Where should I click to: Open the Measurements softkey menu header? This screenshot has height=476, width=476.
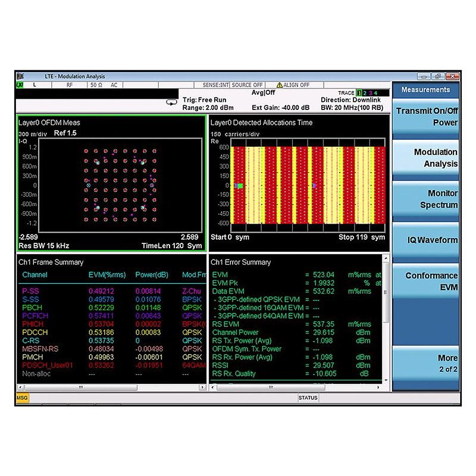[425, 90]
